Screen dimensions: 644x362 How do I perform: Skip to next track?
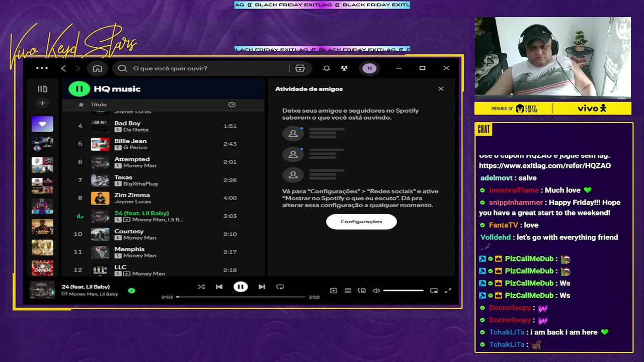(x=262, y=287)
